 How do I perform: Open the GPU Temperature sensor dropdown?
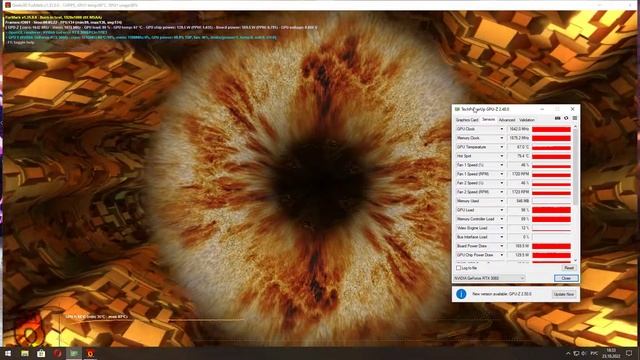coord(502,147)
